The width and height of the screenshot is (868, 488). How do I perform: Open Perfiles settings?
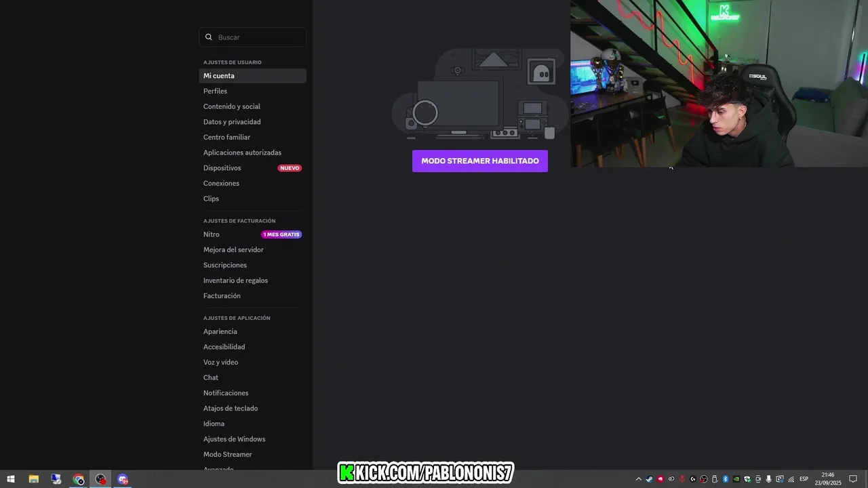[x=252, y=91]
